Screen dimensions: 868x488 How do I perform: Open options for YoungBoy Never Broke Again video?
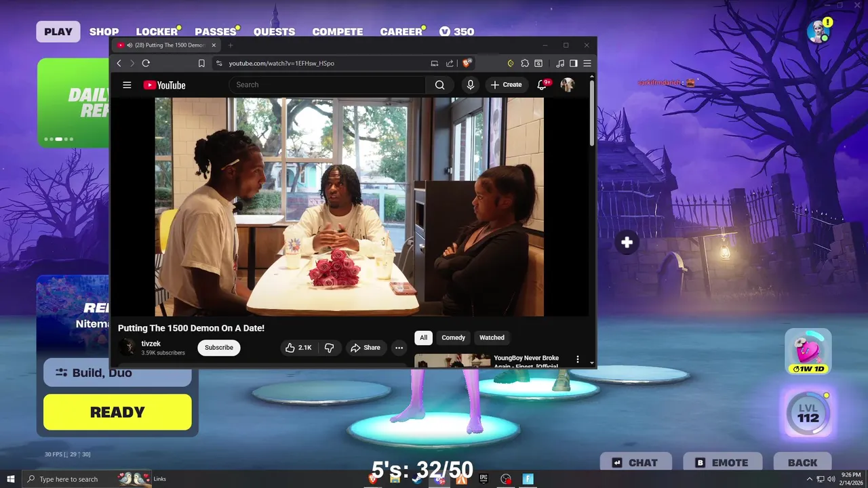pos(578,359)
